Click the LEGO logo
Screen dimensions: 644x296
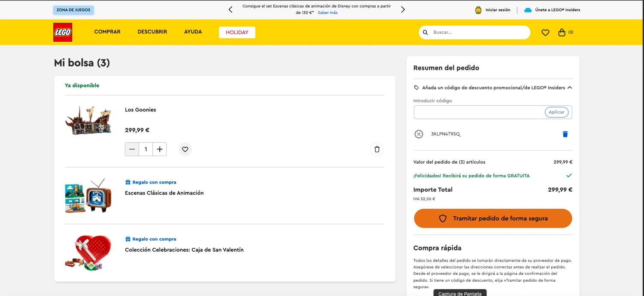point(63,32)
